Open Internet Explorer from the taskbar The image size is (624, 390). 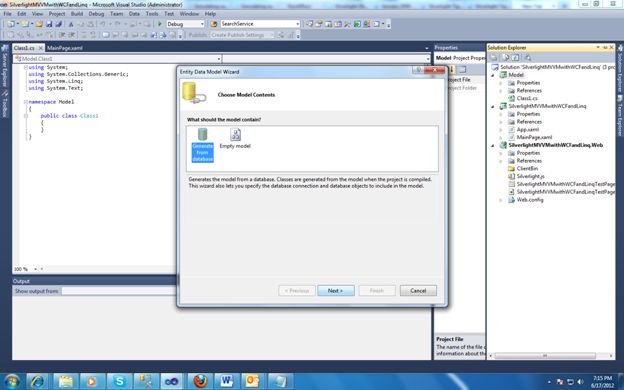pyautogui.click(x=37, y=381)
